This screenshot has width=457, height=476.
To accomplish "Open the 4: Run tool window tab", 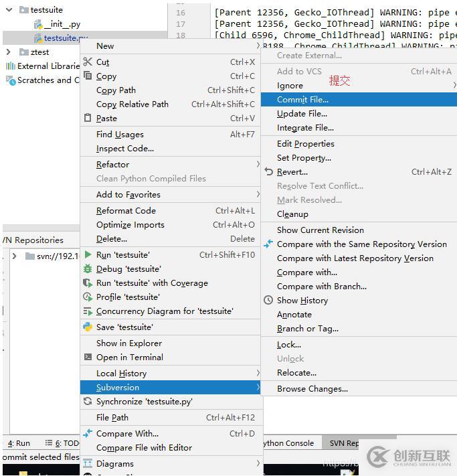I will pyautogui.click(x=19, y=443).
